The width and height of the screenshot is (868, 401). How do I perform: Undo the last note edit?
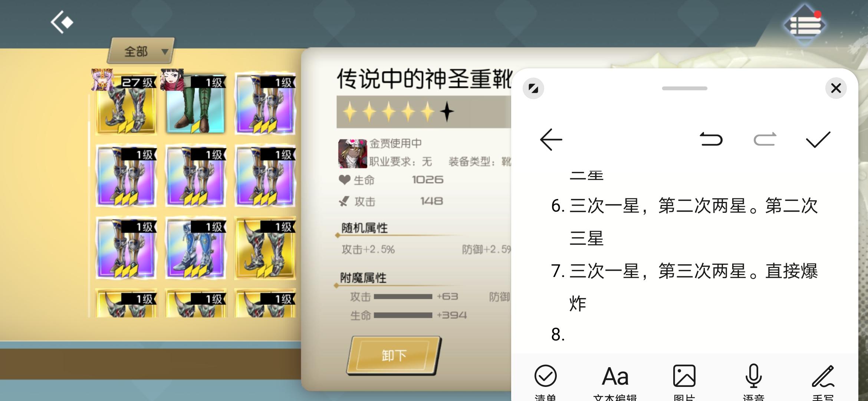[x=711, y=140]
